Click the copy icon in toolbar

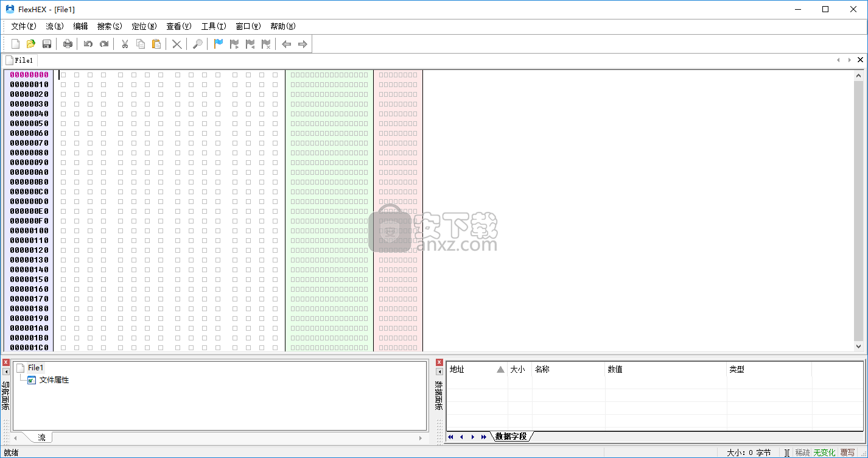pyautogui.click(x=141, y=44)
